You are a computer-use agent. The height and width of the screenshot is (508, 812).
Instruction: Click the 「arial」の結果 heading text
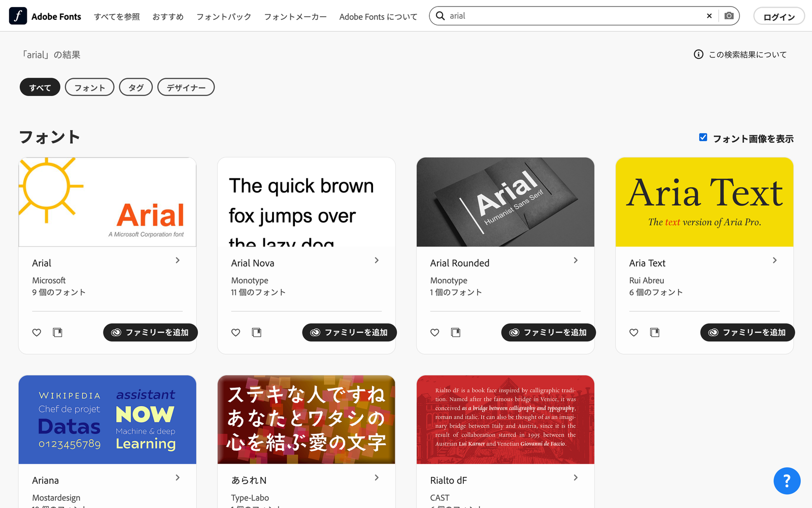point(51,55)
